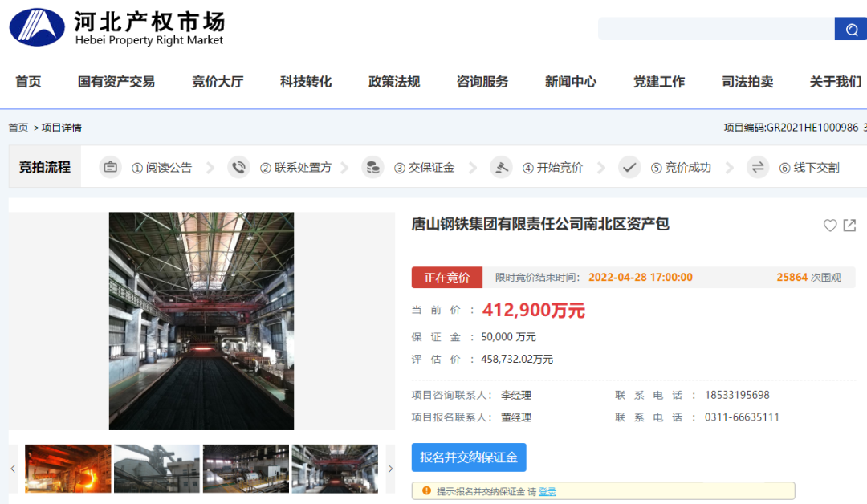Go to the 竞价大厅 menu item
867x504 pixels.
[x=218, y=82]
